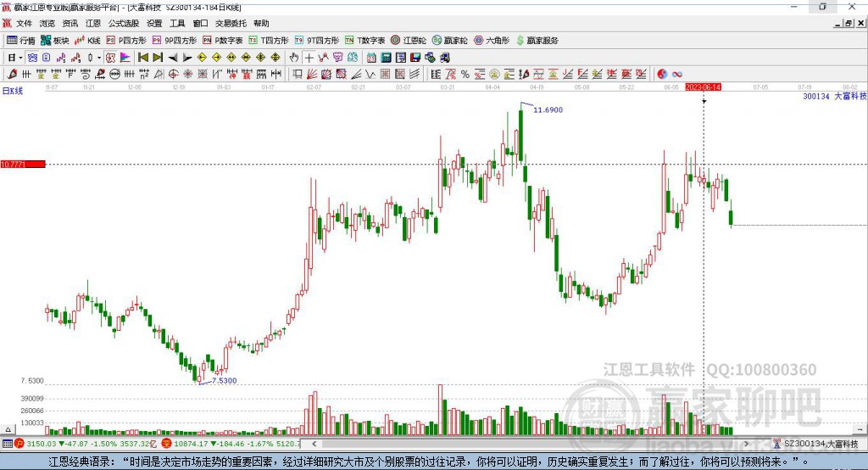Toggle the crosshair cursor tool
This screenshot has width=868, height=470.
309,57
